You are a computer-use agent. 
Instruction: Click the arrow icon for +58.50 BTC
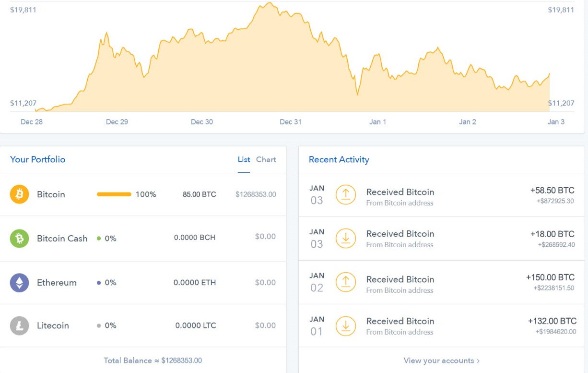coord(346,194)
